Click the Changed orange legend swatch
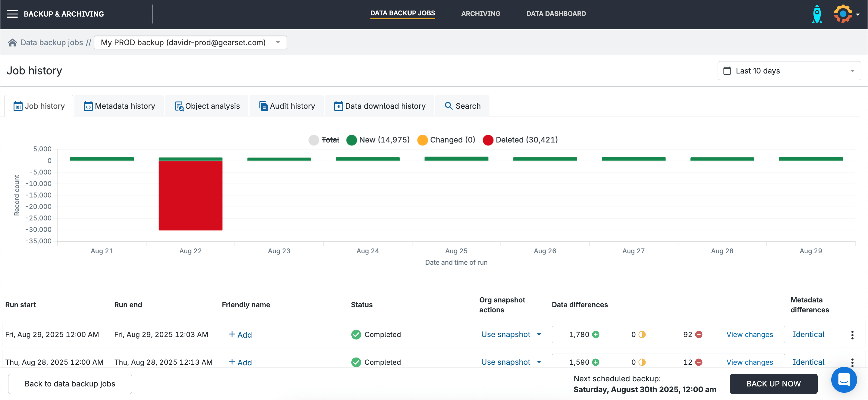The width and height of the screenshot is (868, 400). click(422, 140)
